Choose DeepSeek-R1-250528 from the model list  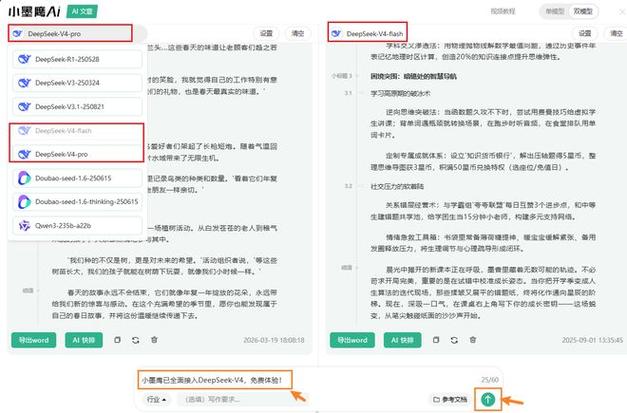(78, 59)
